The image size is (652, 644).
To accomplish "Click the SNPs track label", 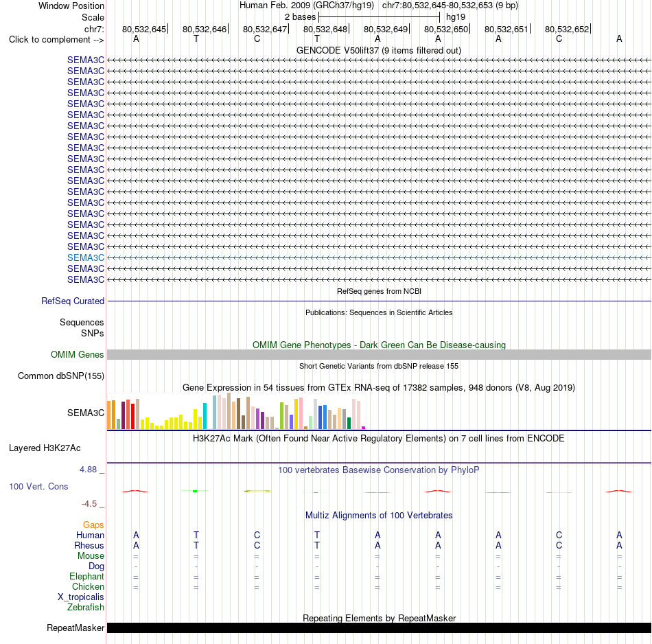I will point(93,333).
